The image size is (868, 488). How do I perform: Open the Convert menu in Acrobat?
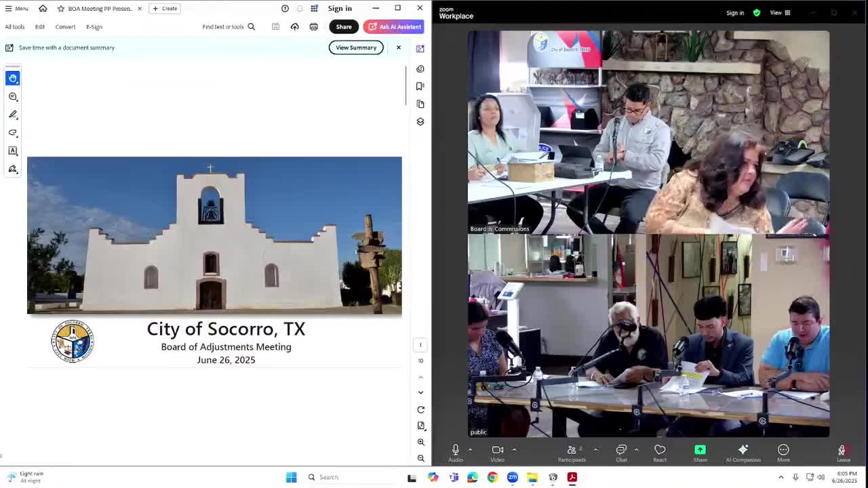65,26
